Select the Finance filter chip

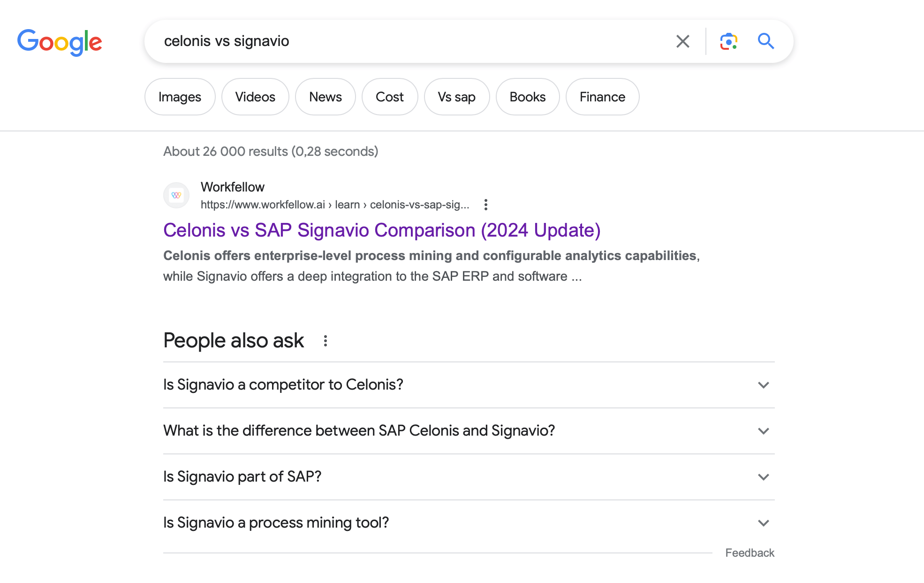pyautogui.click(x=602, y=97)
